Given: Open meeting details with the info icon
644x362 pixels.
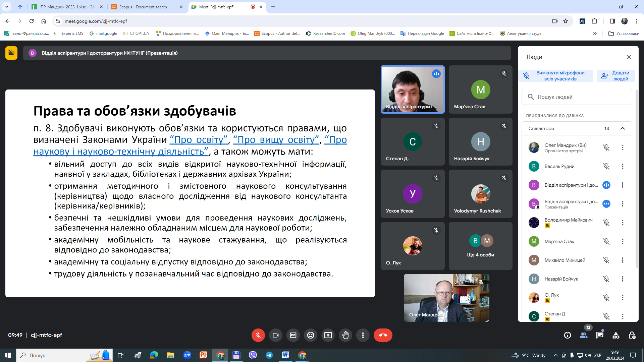Looking at the screenshot, I should (x=567, y=335).
